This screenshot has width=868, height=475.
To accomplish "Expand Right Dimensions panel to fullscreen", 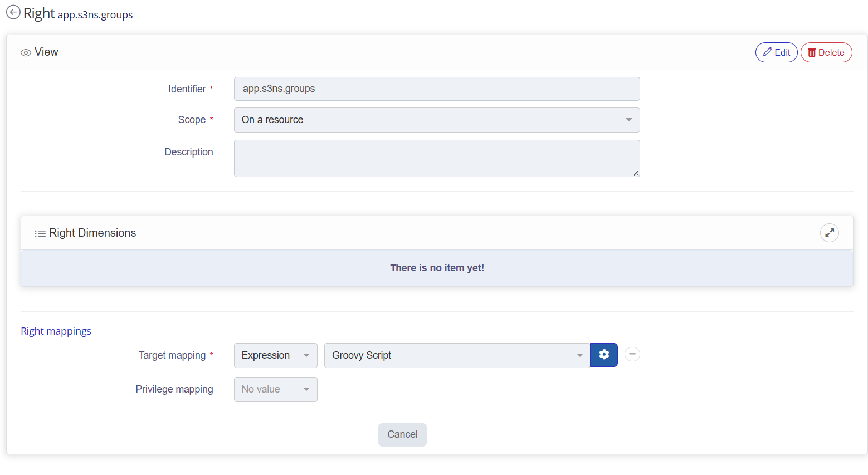I will 829,233.
